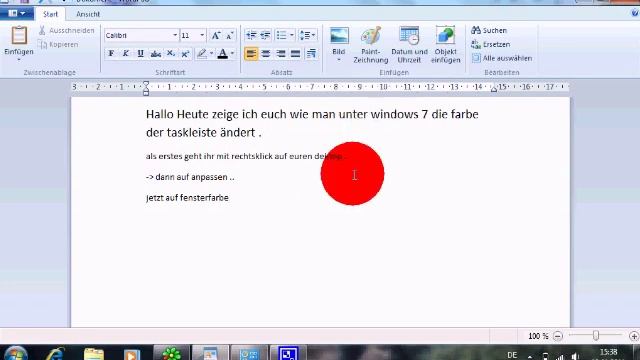Toggle superscript formatting

tap(185, 53)
